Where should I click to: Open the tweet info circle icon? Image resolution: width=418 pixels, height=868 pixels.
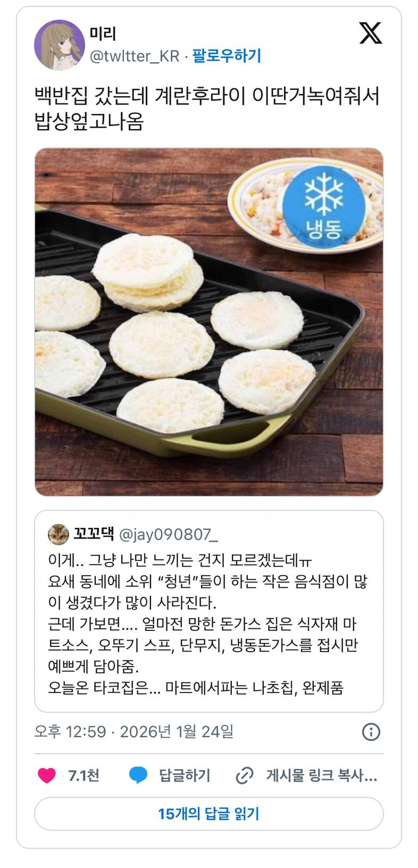click(371, 732)
